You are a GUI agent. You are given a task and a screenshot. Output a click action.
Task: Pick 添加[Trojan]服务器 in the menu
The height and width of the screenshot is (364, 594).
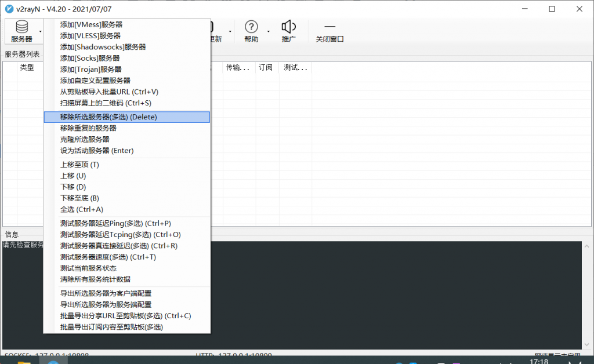91,70
